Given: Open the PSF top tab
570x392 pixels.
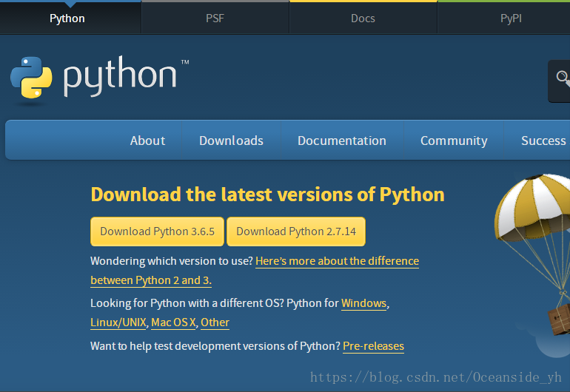Looking at the screenshot, I should 215,18.
